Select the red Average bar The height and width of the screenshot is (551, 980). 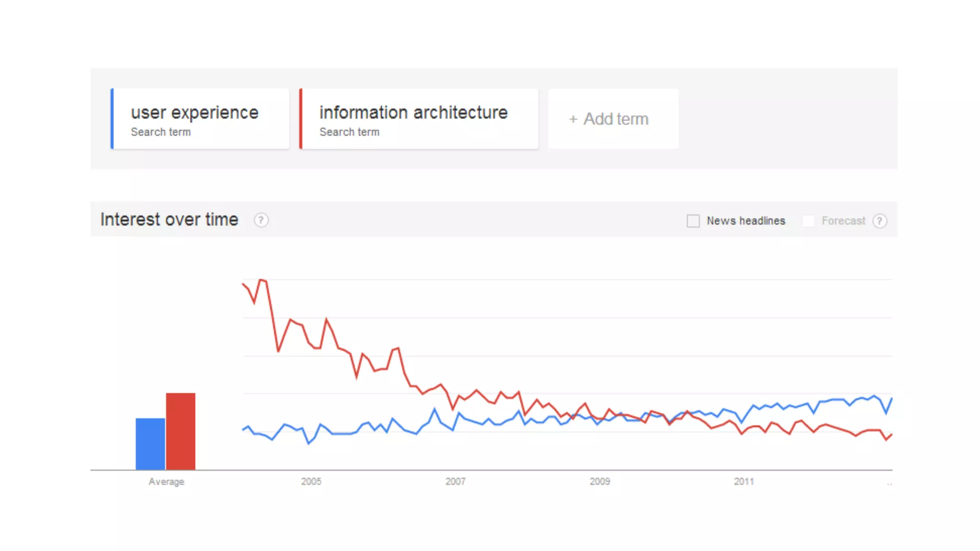(x=180, y=431)
